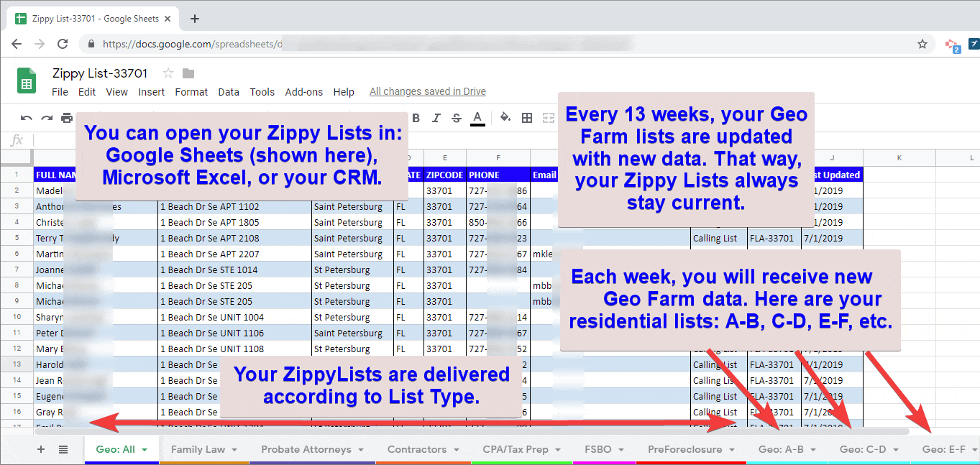Open the FSBO tab dropdown arrow
The height and width of the screenshot is (465, 980).
(x=621, y=450)
